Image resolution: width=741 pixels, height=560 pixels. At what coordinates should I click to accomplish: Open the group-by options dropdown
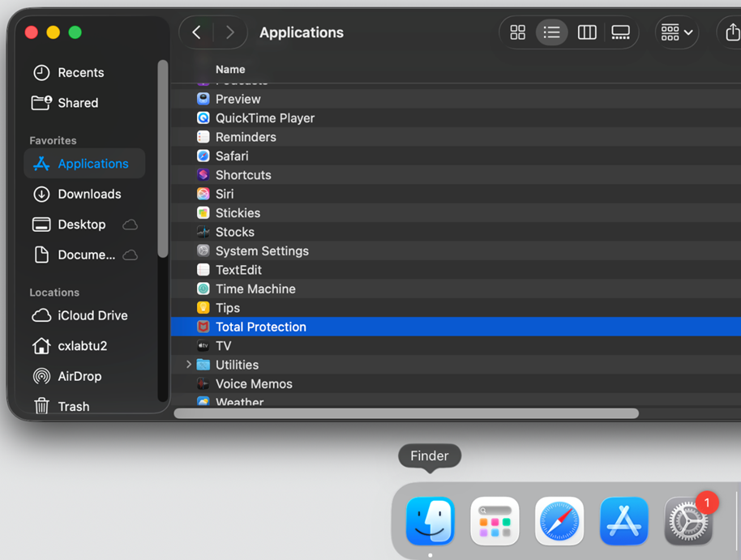coord(677,32)
